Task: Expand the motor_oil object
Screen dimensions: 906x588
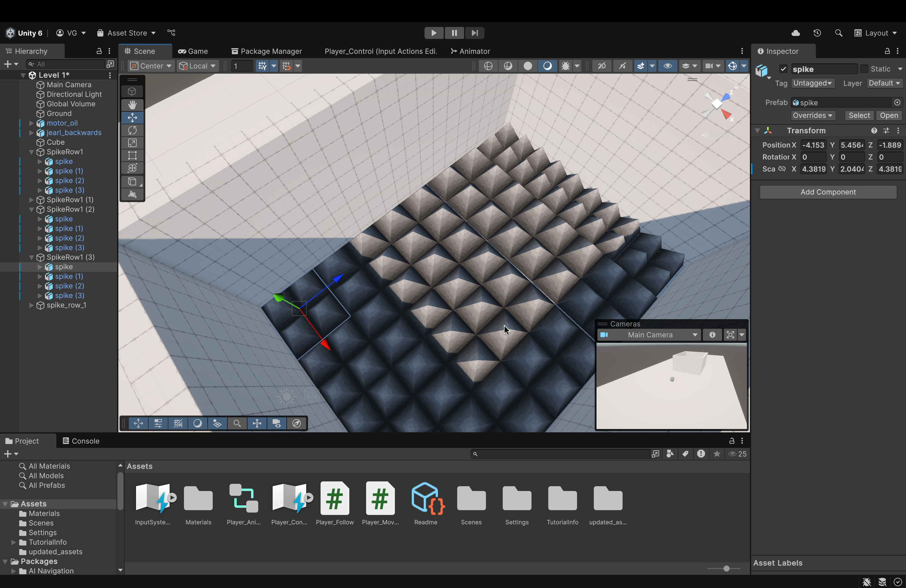Action: [x=31, y=123]
